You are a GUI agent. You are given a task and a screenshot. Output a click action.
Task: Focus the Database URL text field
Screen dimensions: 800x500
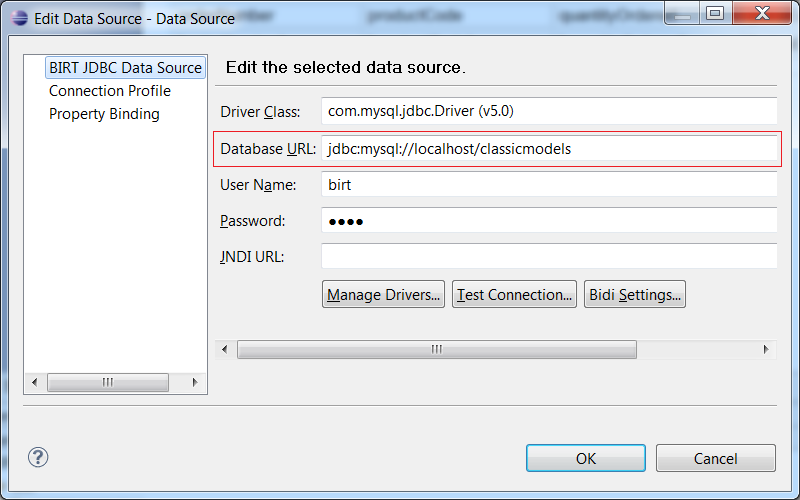548,149
